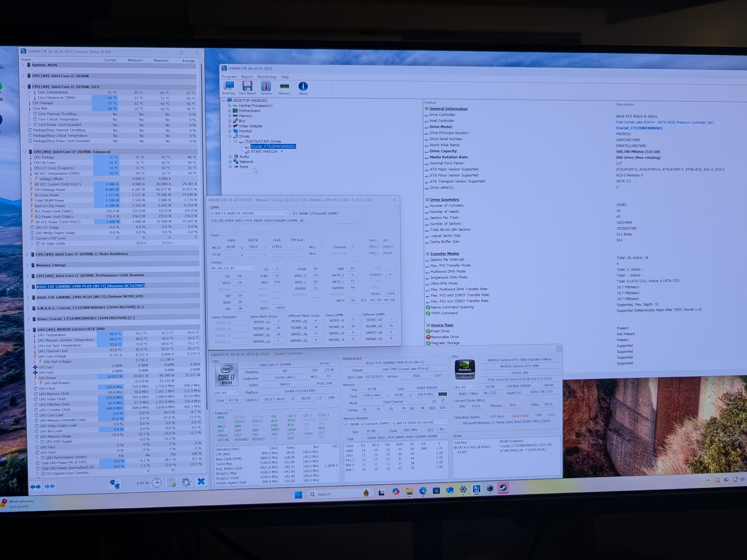The width and height of the screenshot is (747, 560).
Task: Click the memory module icon next to the 100.0 MHz clock
Action: 442,394
